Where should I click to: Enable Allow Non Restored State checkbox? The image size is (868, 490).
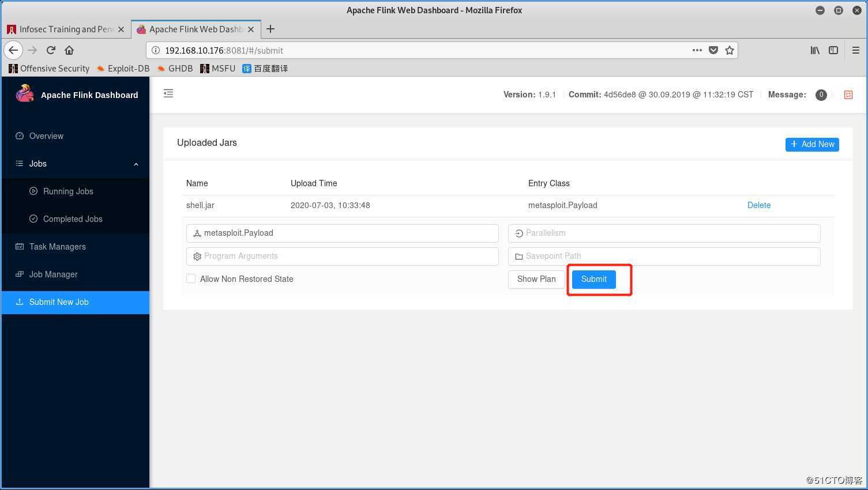pyautogui.click(x=191, y=278)
